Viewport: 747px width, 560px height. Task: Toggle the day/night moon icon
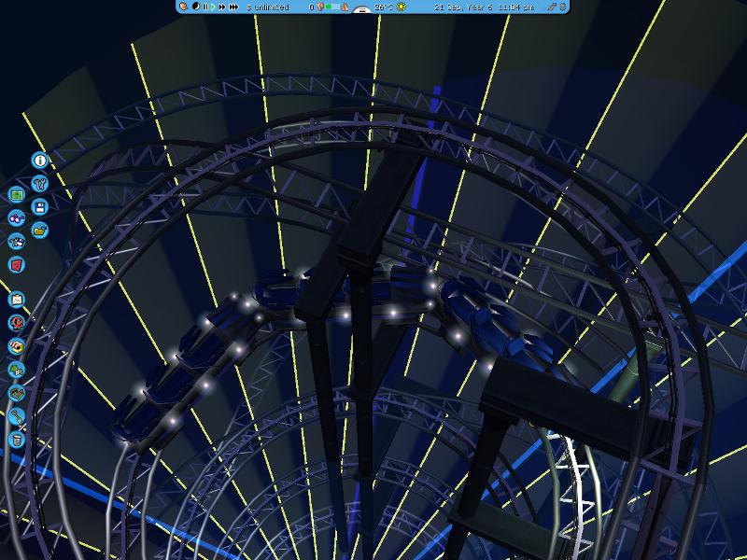point(196,7)
